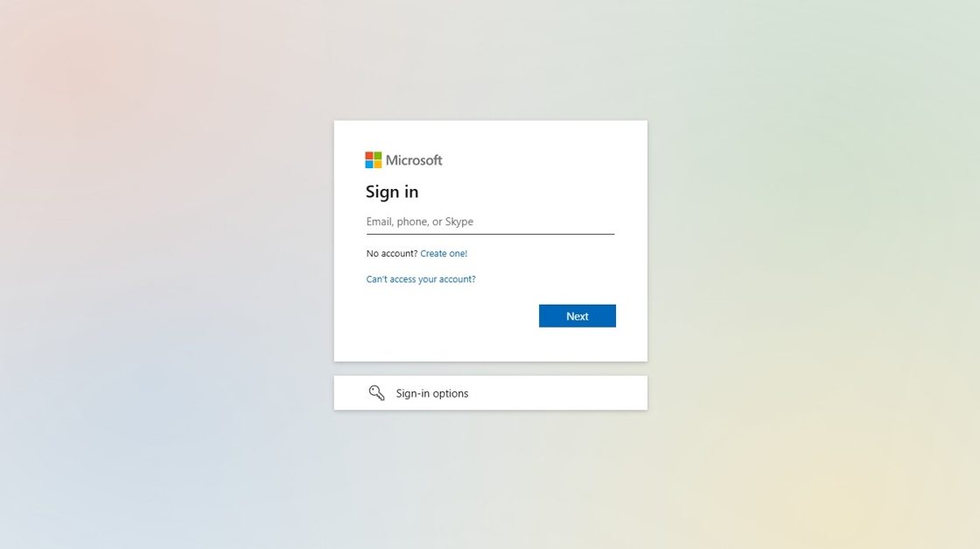Click the word 'Skype' in the placeholder
The height and width of the screenshot is (549, 980).
coord(459,222)
